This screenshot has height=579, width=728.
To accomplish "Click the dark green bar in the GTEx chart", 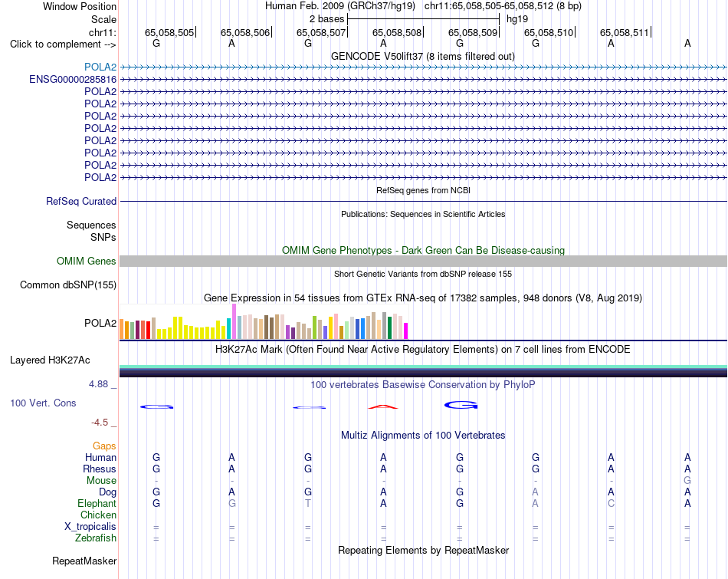I will (x=389, y=327).
